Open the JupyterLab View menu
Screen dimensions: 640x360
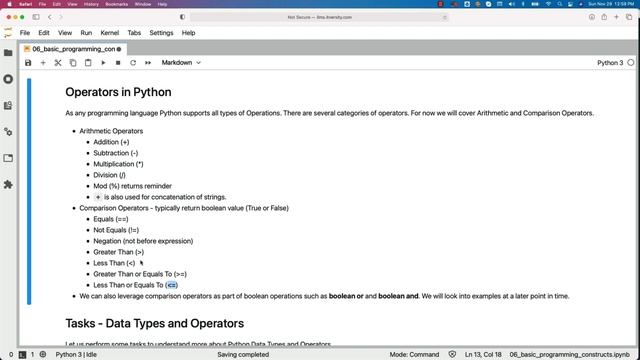click(65, 33)
